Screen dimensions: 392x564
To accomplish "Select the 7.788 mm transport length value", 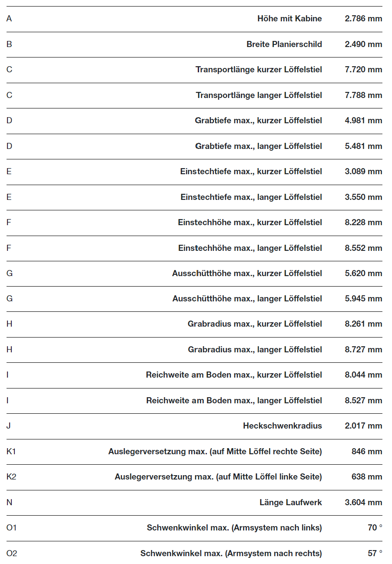I will (x=364, y=95).
